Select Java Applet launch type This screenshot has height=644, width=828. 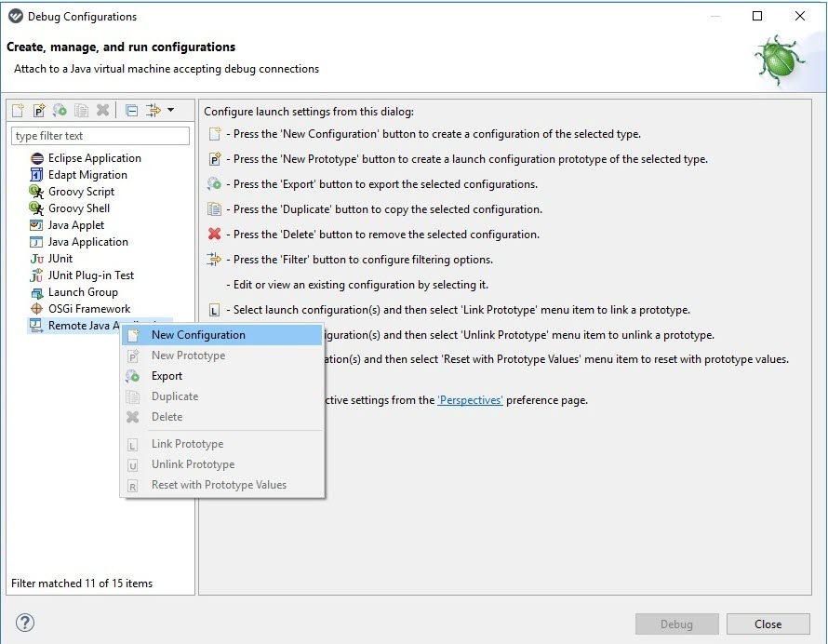(x=76, y=225)
